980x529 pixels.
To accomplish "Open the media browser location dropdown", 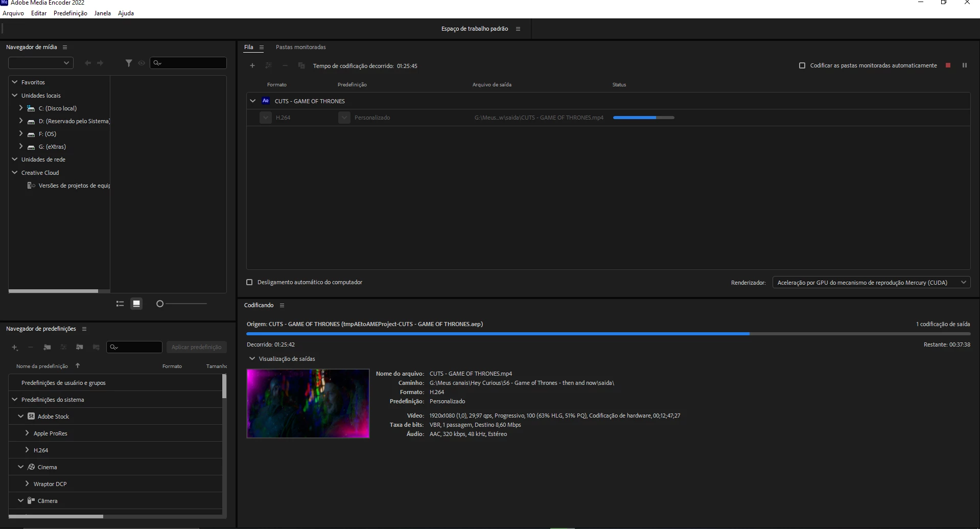I will click(41, 63).
